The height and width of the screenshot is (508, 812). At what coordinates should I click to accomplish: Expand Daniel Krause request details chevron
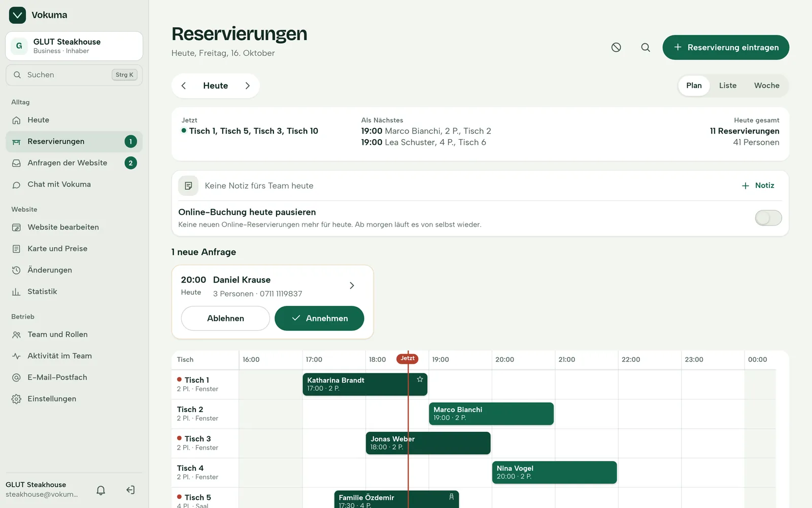coord(352,285)
